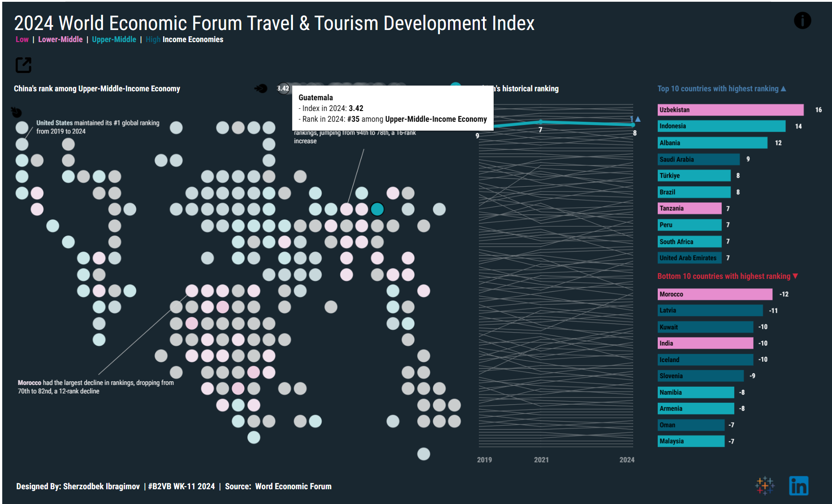Click the 3.42 index circle for Guatemala
The image size is (832, 504).
click(x=283, y=89)
